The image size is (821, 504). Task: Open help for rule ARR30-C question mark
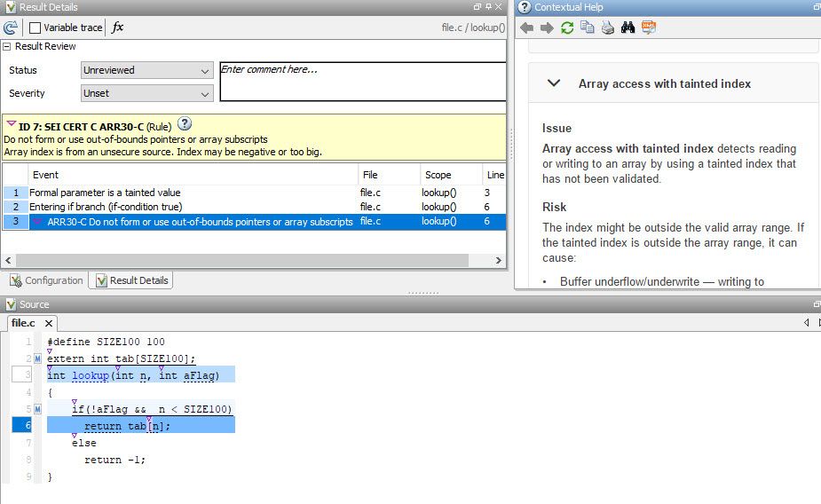(x=185, y=124)
